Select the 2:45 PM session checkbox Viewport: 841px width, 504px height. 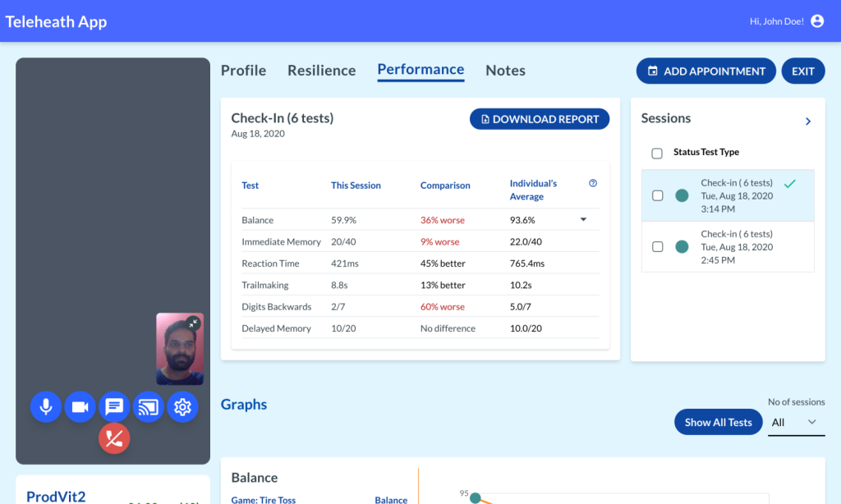[x=657, y=246]
